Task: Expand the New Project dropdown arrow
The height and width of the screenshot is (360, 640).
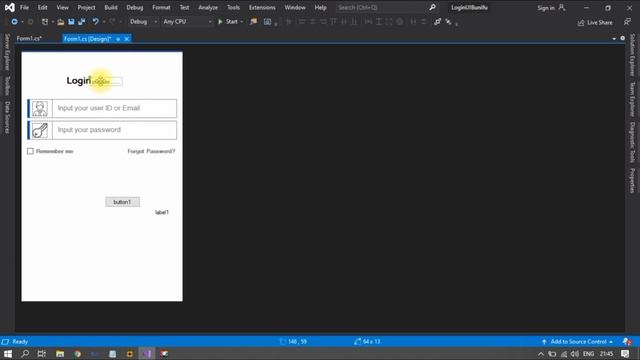Action: coord(53,22)
